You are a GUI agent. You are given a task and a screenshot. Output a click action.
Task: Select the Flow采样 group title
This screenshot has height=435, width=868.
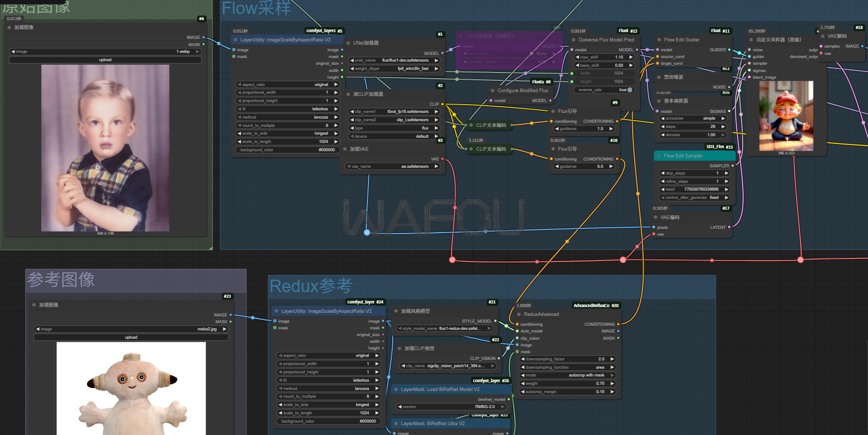[x=257, y=8]
